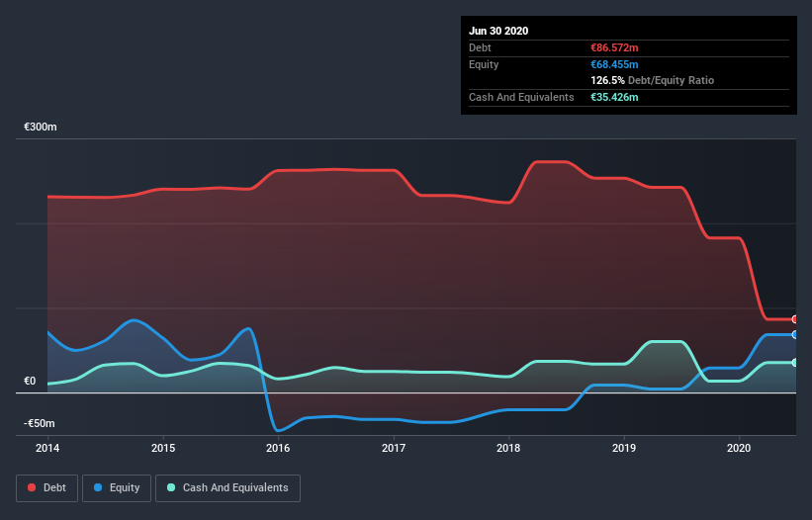Click the €300m y-axis label
This screenshot has height=520, width=812.
point(41,127)
